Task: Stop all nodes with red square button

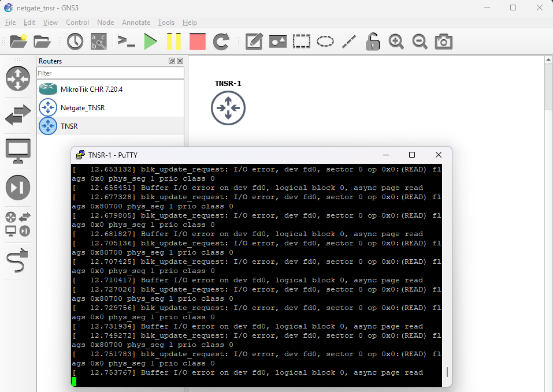Action: [x=198, y=42]
